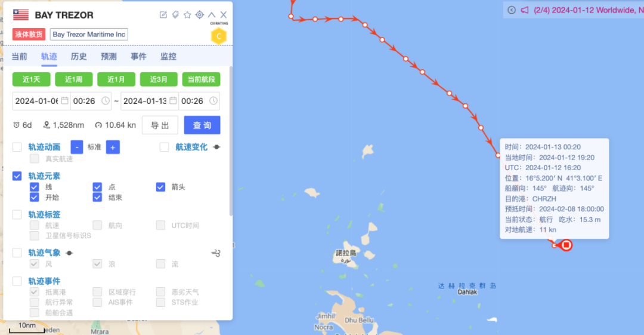
Task: Decrease animation speed with the minus button
Action: pos(77,147)
